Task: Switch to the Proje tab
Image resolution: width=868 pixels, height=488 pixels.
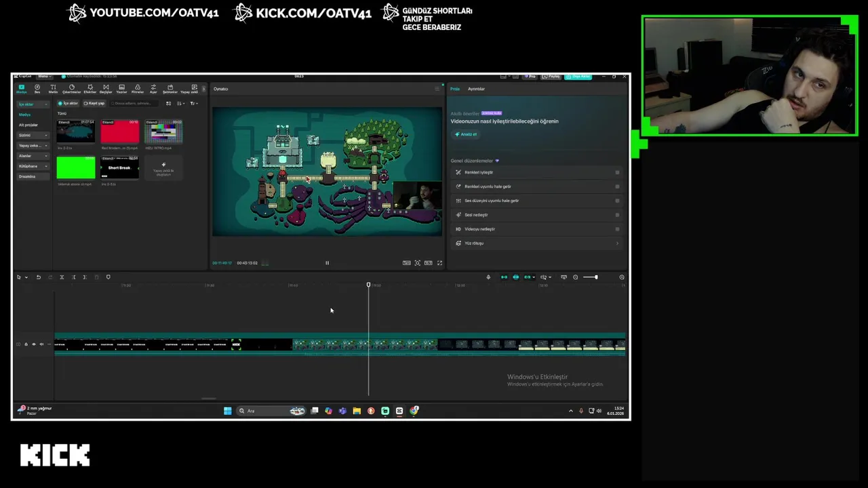Action: pyautogui.click(x=455, y=89)
